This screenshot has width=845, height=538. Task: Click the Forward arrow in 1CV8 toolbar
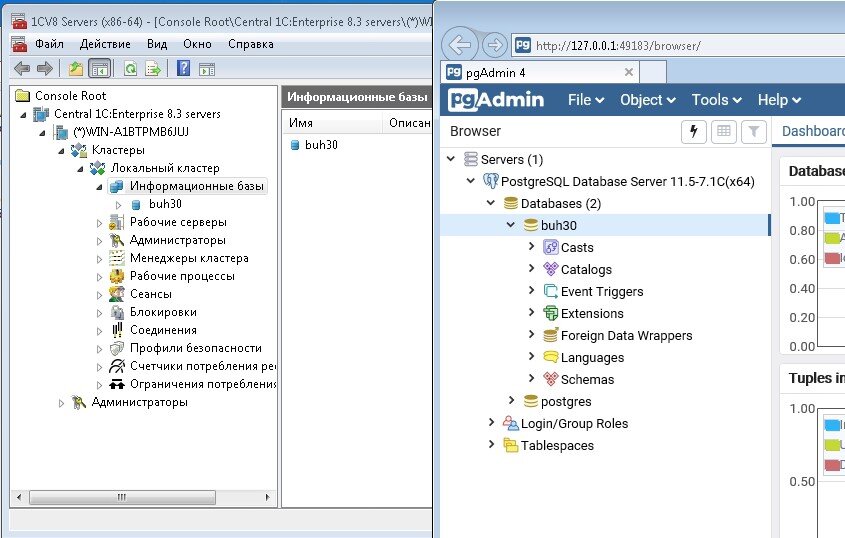coord(45,68)
